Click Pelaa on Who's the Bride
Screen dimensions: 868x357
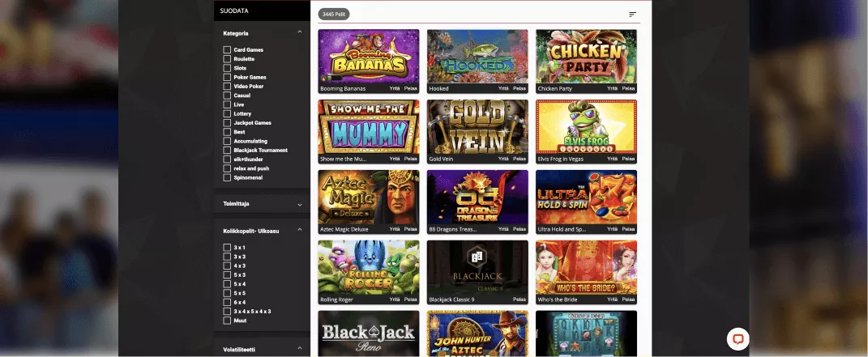coord(628,300)
